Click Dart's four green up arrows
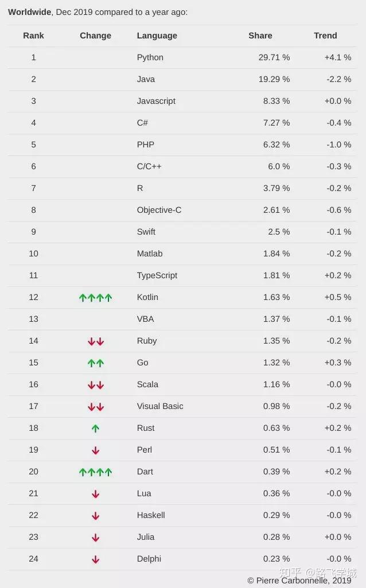This screenshot has width=366, height=588. click(x=95, y=472)
